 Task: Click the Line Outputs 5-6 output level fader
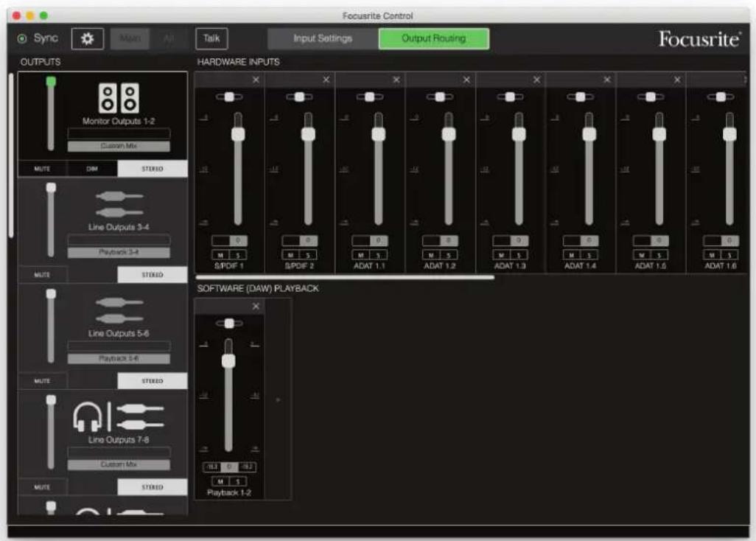51,293
